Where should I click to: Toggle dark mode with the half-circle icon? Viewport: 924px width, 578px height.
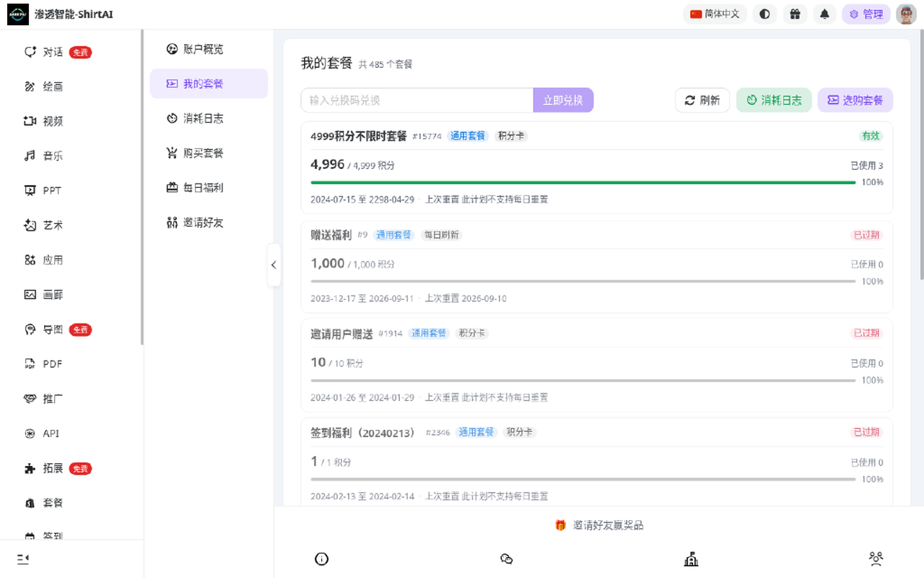[764, 14]
